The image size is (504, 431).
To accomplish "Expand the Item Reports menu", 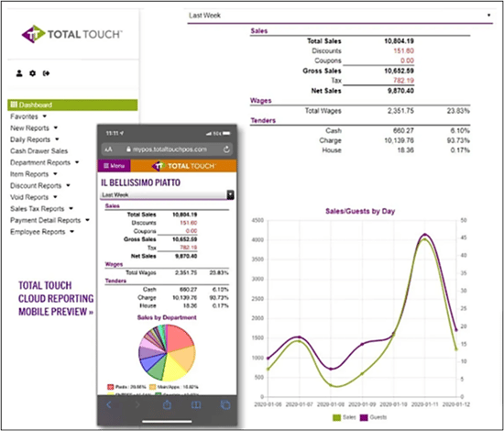I will [33, 174].
